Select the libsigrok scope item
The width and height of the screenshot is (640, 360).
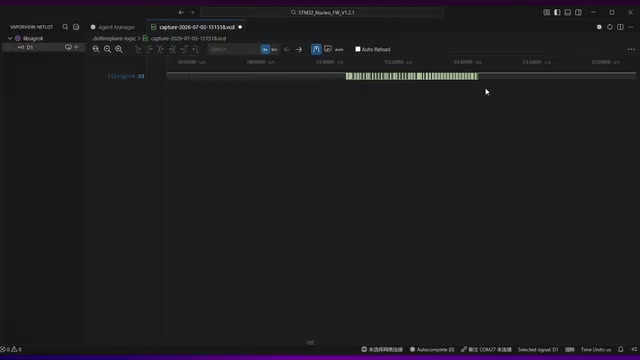33,38
